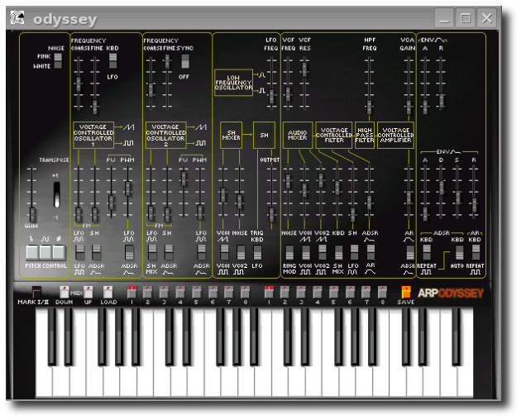The image size is (521, 420).
Task: Select button 1 in left memory bank
Action: [131, 292]
